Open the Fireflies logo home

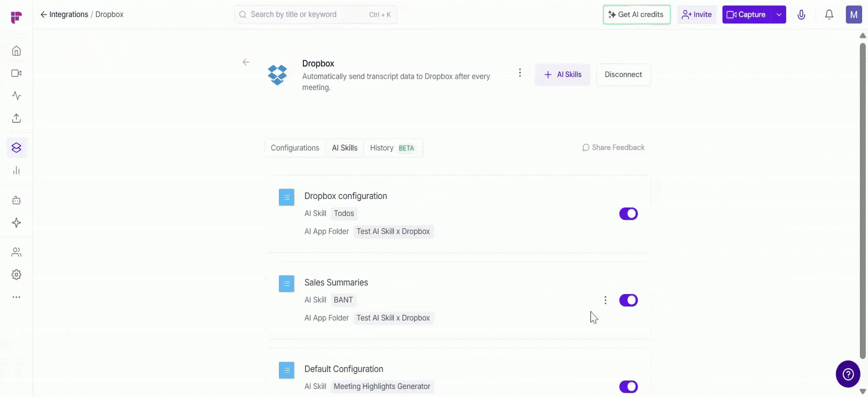pos(16,17)
